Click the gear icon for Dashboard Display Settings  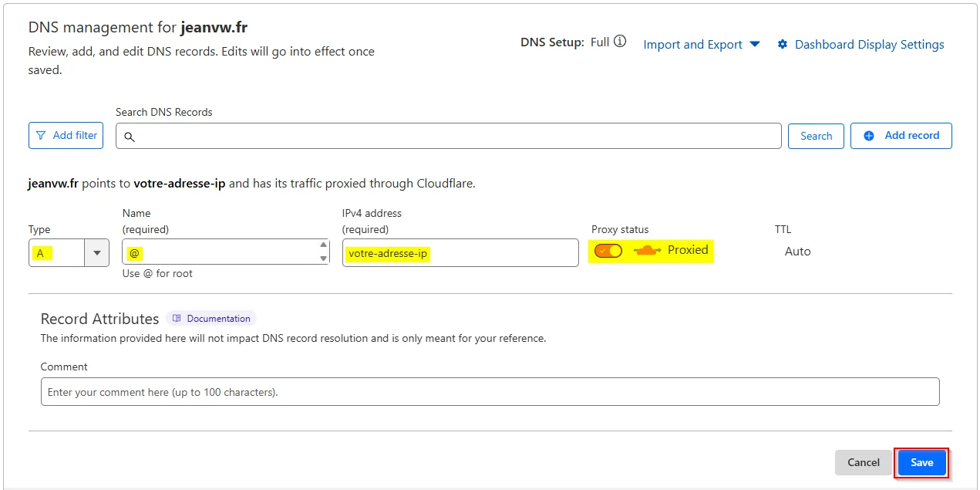tap(783, 45)
